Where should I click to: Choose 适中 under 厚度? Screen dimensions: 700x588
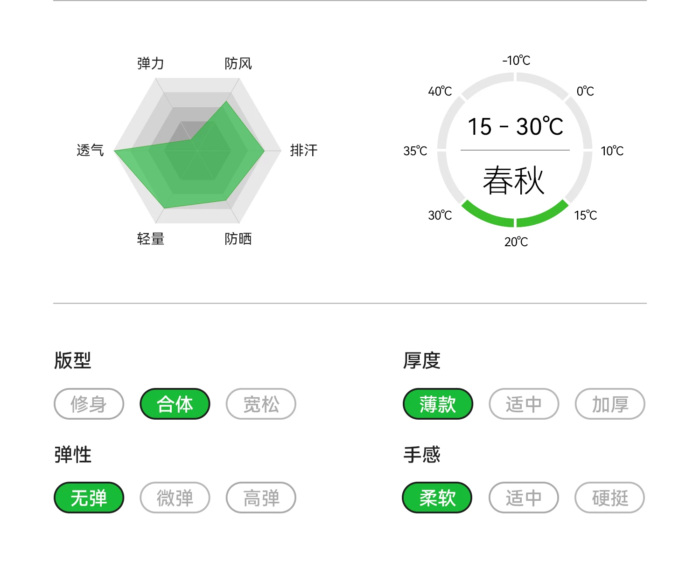click(x=524, y=404)
